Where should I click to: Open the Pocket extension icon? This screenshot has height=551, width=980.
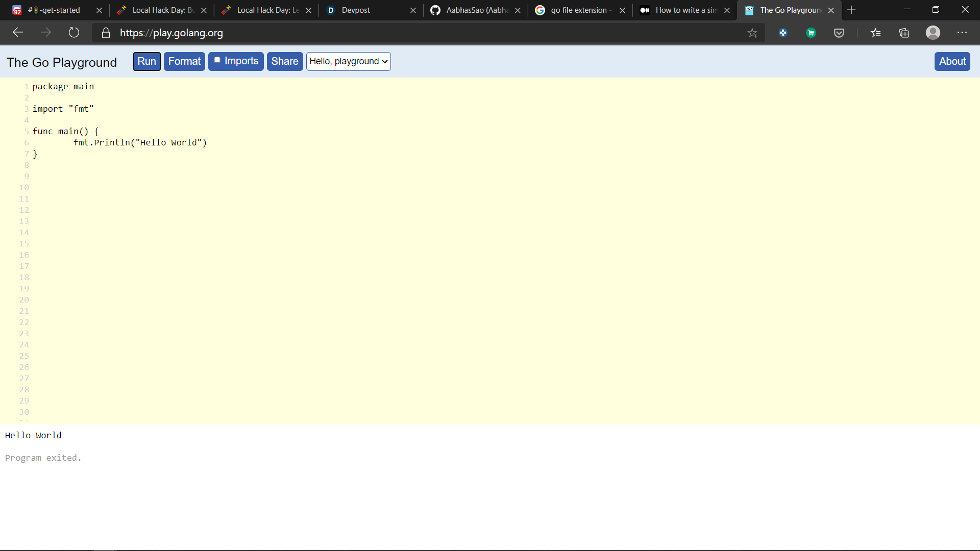coord(839,33)
